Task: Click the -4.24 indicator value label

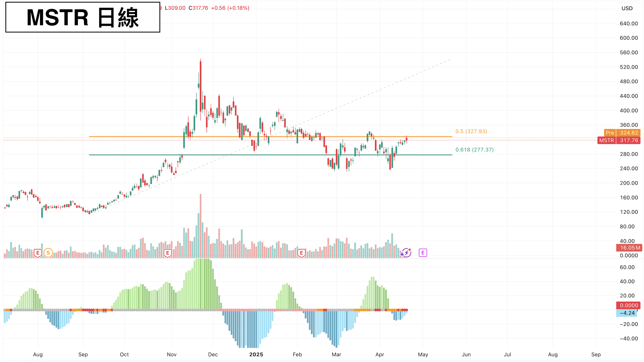Action: point(626,313)
